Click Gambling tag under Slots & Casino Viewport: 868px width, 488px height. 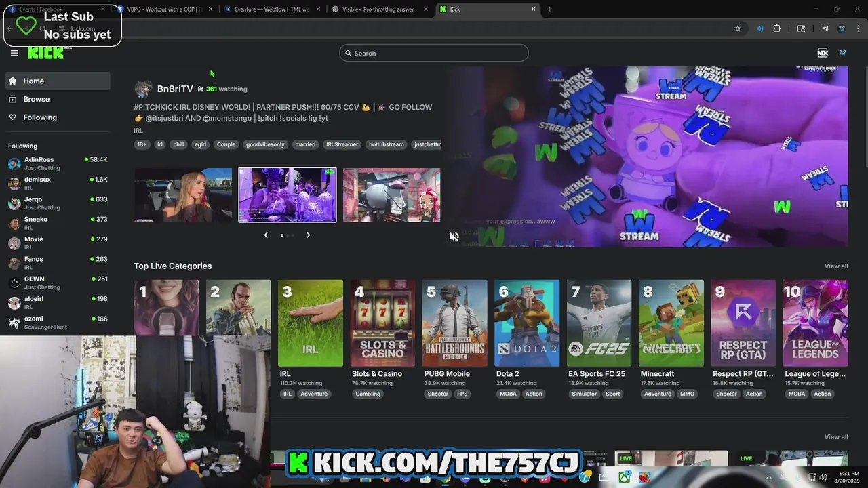[x=368, y=394]
